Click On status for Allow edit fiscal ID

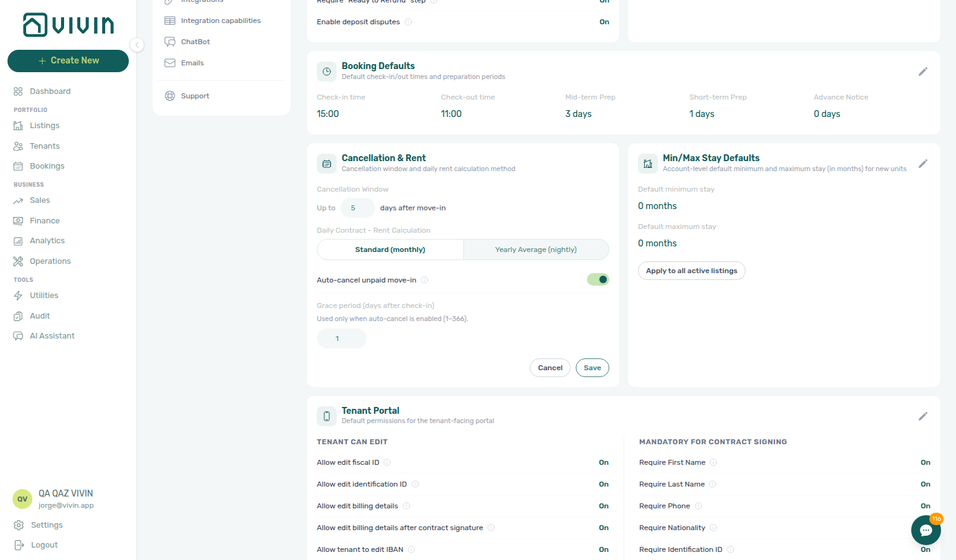604,462
